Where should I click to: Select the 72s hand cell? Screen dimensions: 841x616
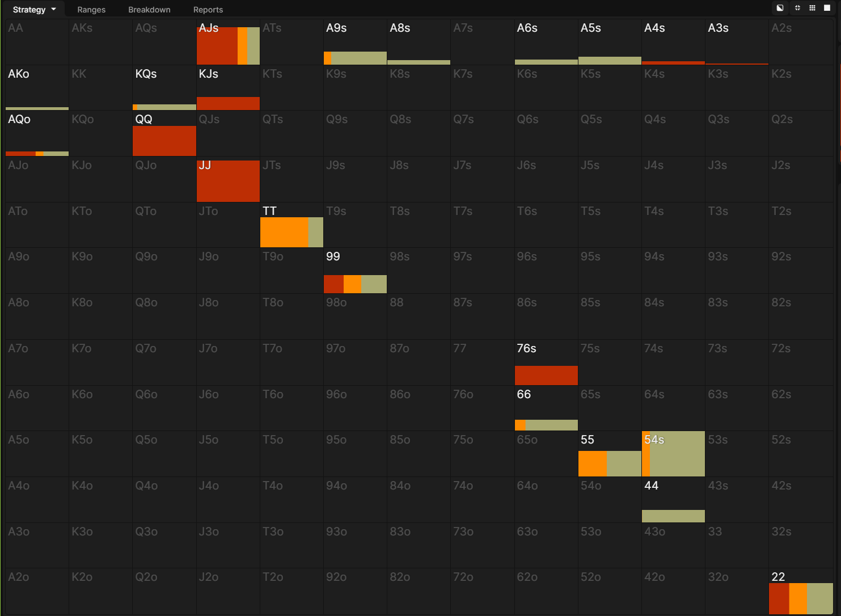[801, 362]
